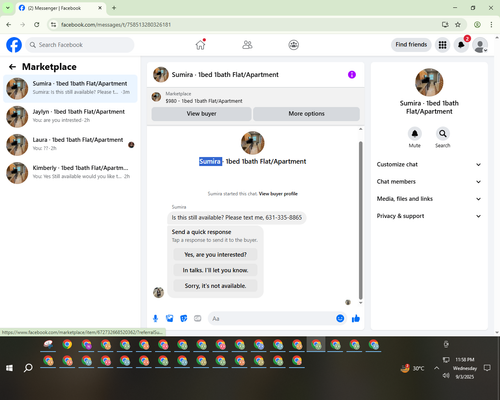Open new browser tab
Screen dimensions: 500x400
(114, 8)
